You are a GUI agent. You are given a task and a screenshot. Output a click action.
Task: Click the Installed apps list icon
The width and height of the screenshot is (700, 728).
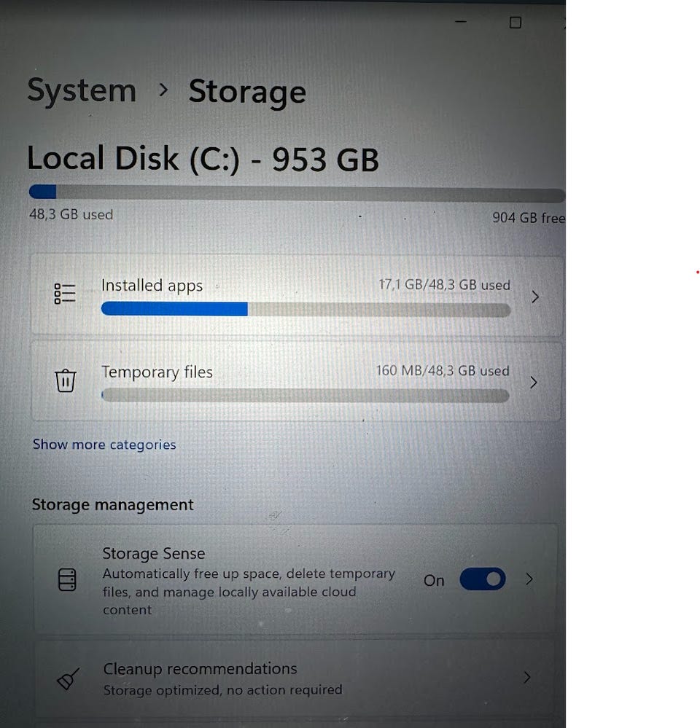[x=65, y=293]
